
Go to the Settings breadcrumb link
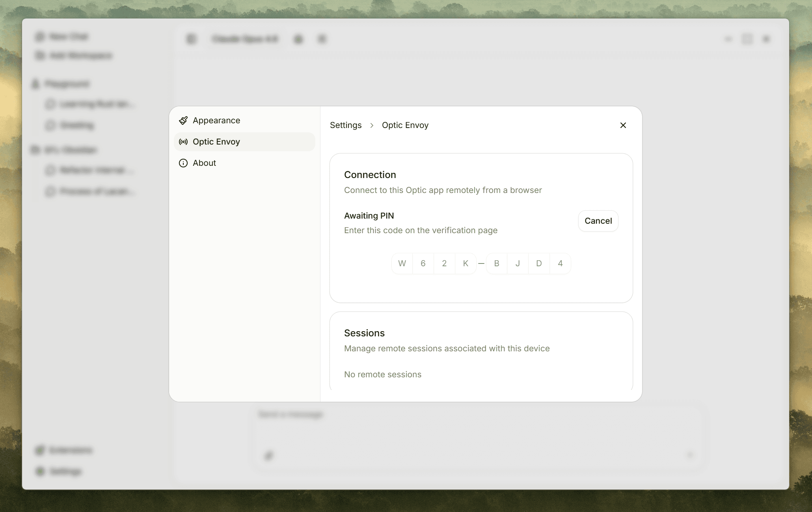(346, 125)
